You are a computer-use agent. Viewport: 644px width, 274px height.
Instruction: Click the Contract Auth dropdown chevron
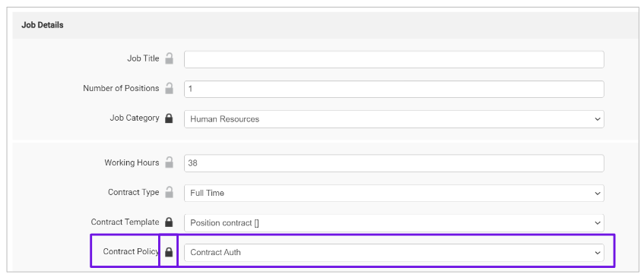tap(597, 253)
